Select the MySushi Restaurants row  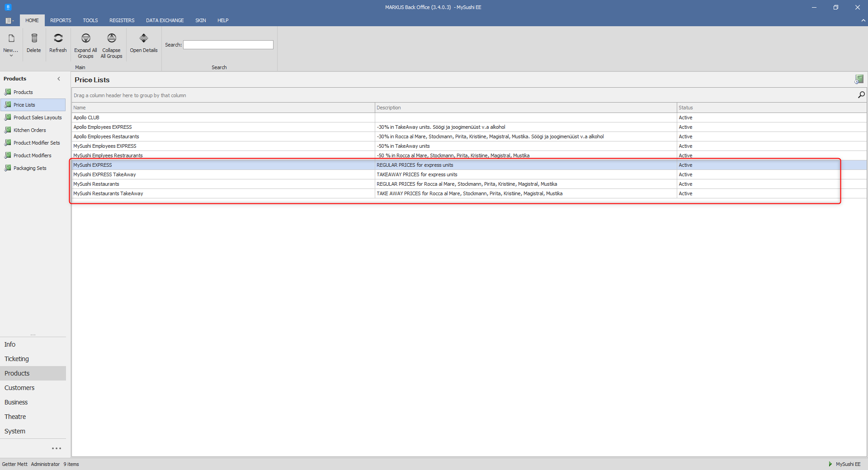(469, 184)
